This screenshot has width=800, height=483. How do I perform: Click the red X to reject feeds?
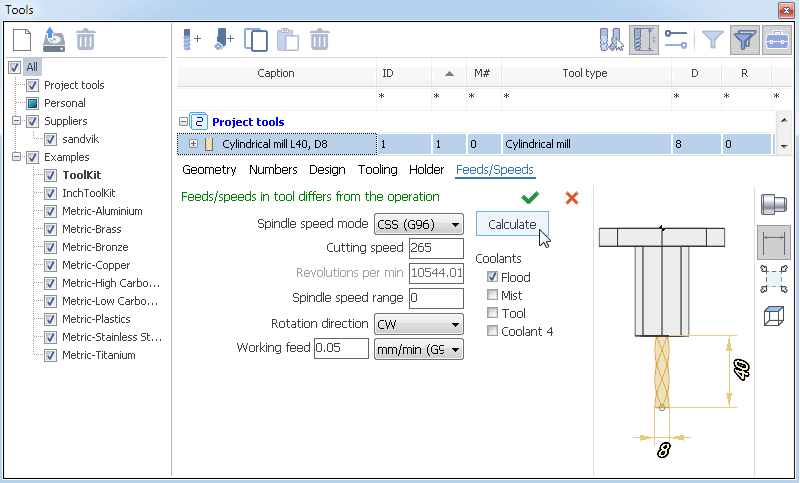coord(572,197)
